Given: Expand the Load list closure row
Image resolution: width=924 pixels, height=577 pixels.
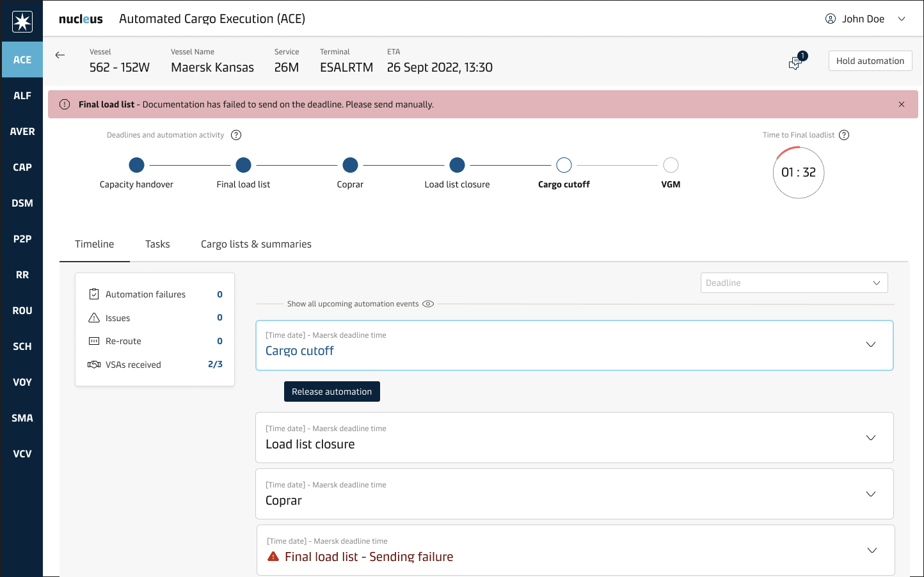Looking at the screenshot, I should pos(870,438).
